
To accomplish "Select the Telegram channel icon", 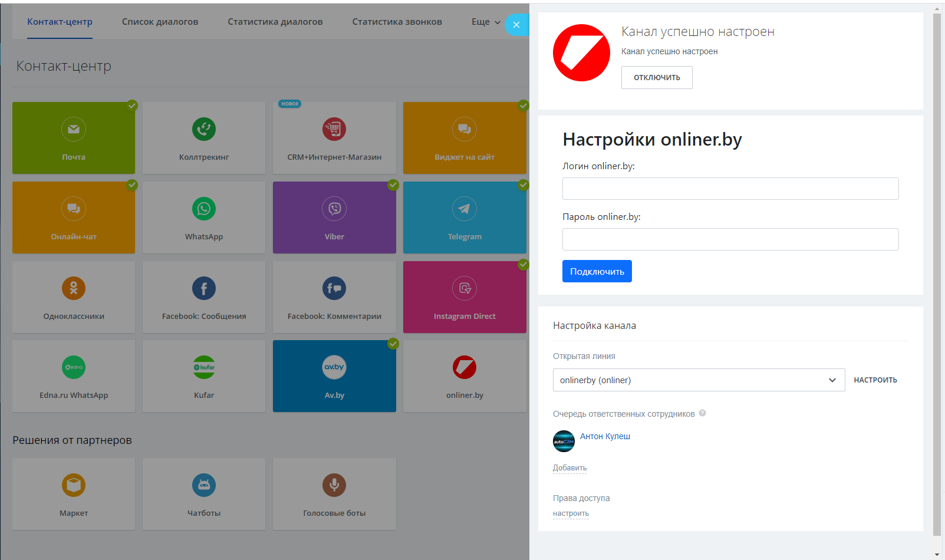I will coord(465,209).
